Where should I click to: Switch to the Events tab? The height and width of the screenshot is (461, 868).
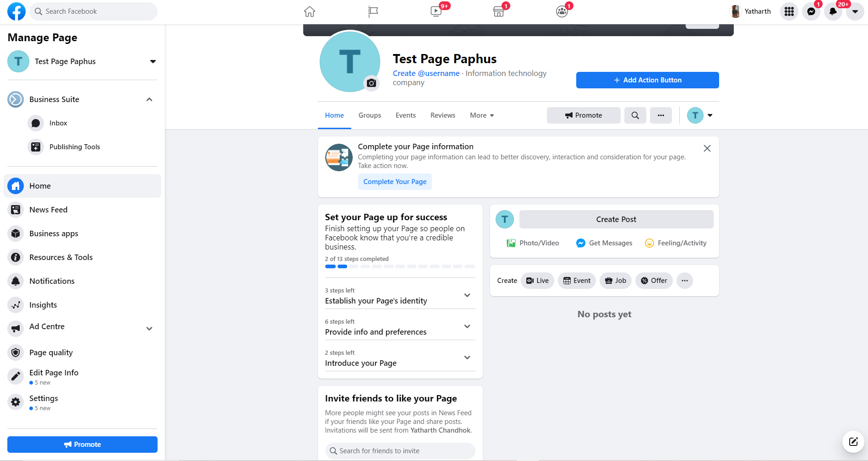point(406,115)
